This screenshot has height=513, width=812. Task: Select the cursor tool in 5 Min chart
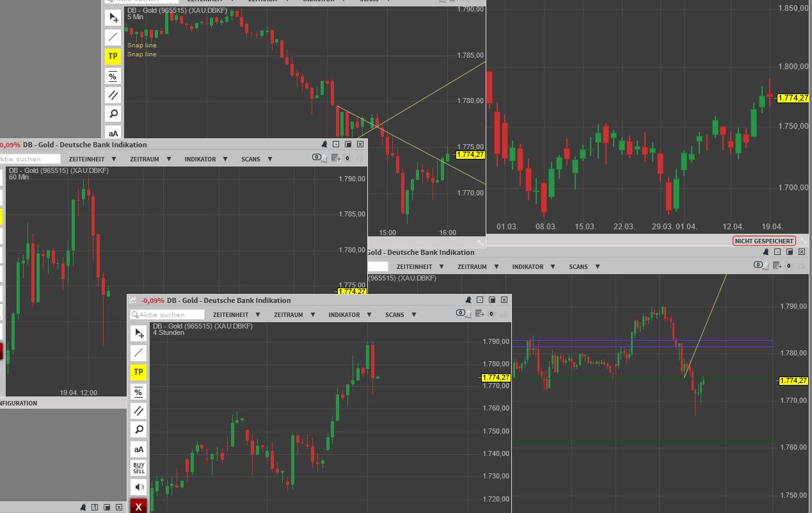(x=113, y=18)
